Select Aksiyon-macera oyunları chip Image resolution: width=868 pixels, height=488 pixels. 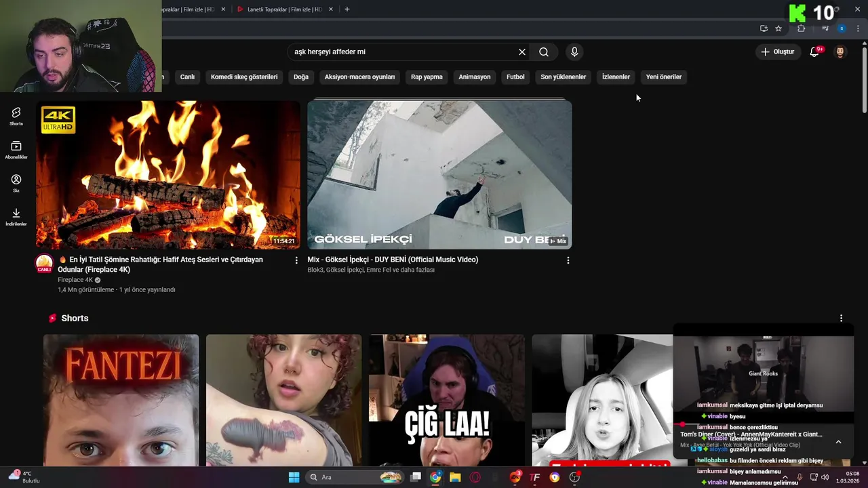(359, 77)
